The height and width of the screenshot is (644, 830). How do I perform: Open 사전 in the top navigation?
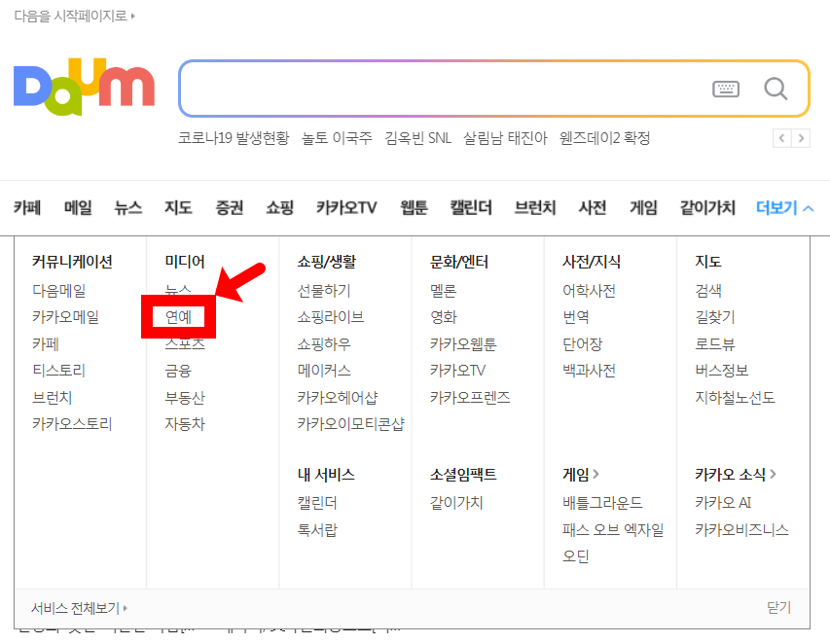click(593, 208)
